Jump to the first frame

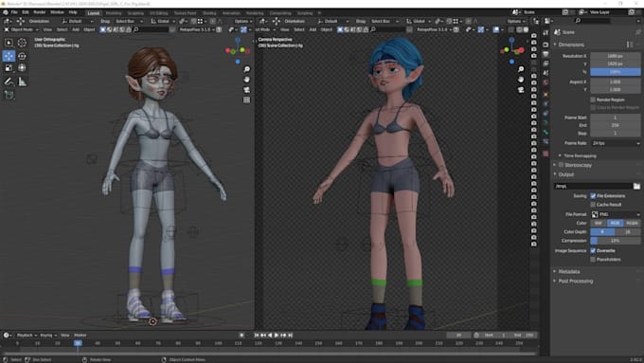[x=257, y=336]
